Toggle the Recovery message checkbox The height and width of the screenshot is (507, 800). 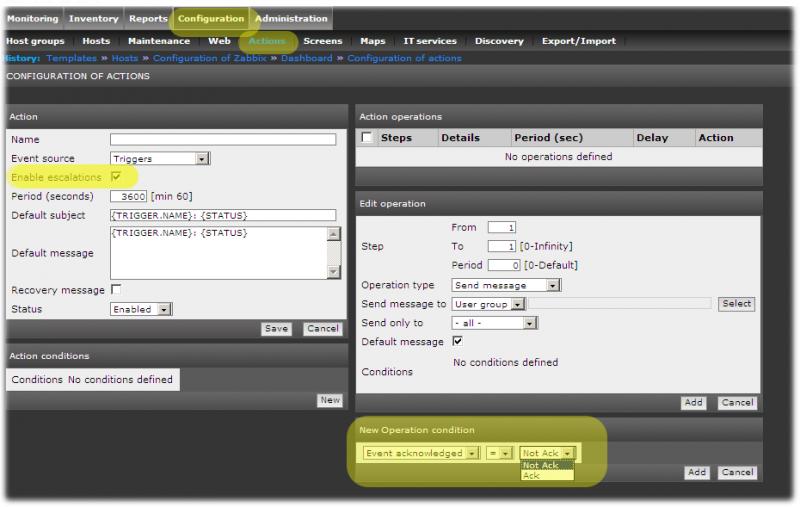[116, 289]
